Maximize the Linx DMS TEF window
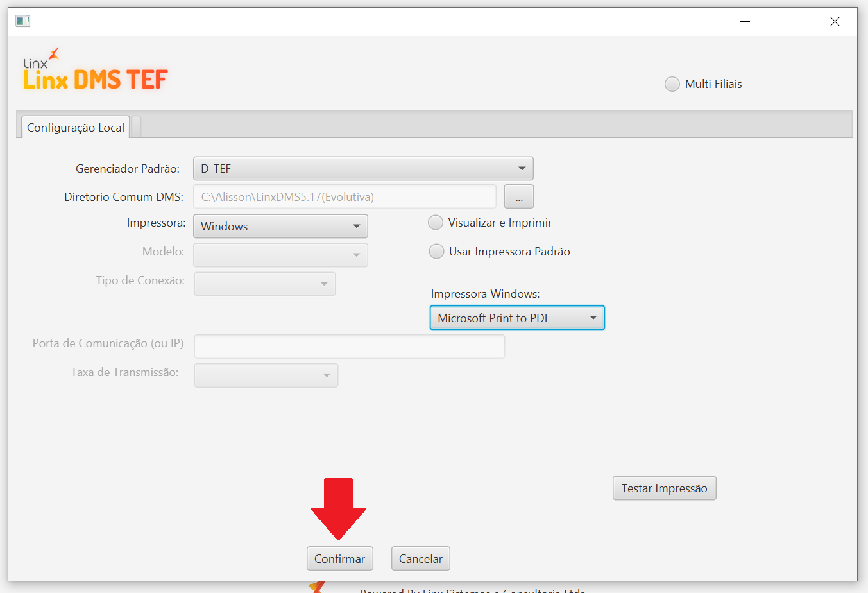This screenshot has height=593, width=868. (x=790, y=21)
